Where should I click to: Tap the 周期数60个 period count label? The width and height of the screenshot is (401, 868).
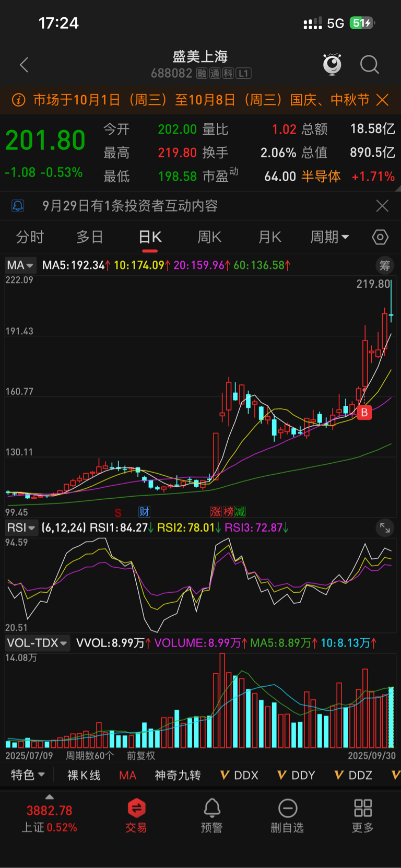[90, 756]
